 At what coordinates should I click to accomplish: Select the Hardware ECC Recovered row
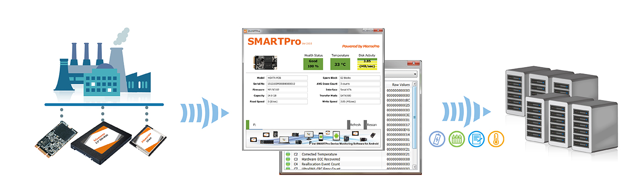(x=348, y=159)
